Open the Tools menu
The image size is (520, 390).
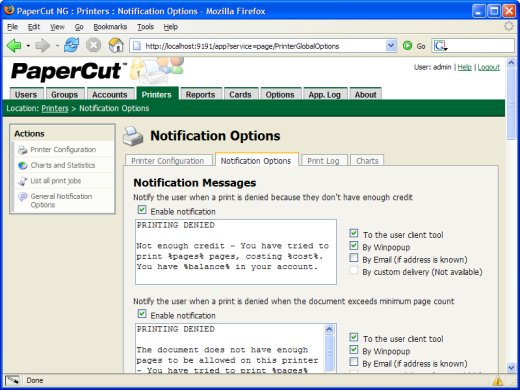(x=145, y=27)
